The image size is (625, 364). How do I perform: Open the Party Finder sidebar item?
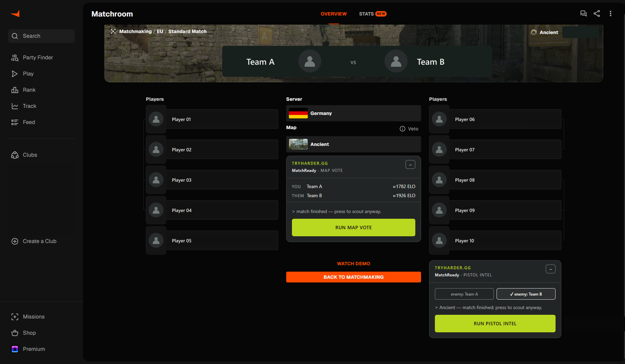41,58
